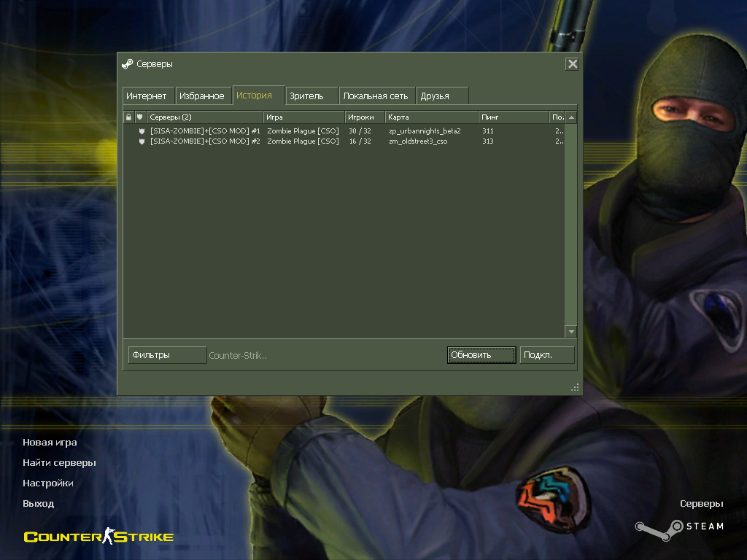Sort by the Серверы (2) column header
747x560 pixels.
click(204, 117)
